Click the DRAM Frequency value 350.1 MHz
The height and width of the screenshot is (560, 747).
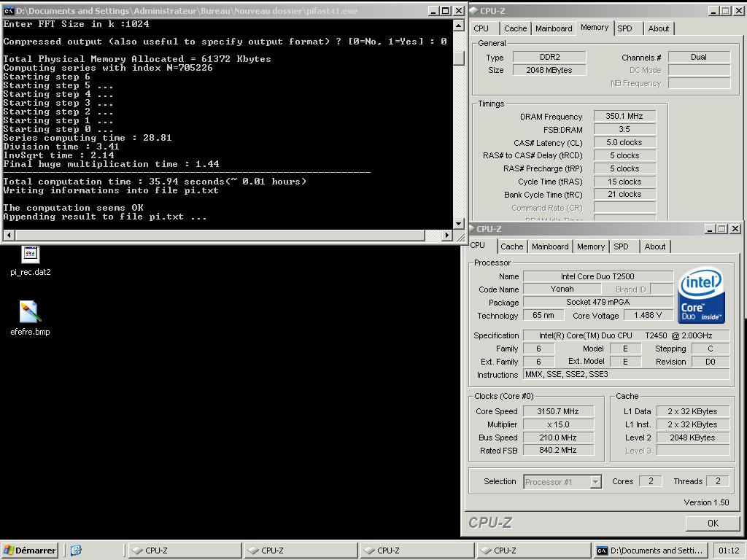[x=624, y=116]
